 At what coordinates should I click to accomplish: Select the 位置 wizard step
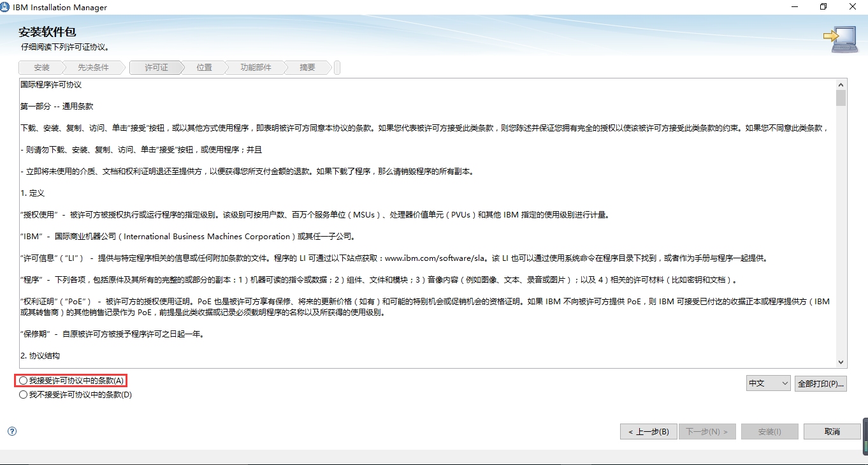click(204, 68)
